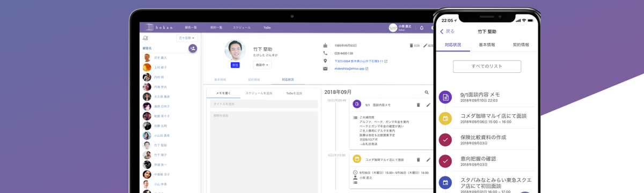This screenshot has height=193, width=644.
Task: Click the purple add customer button
Action: (193, 48)
